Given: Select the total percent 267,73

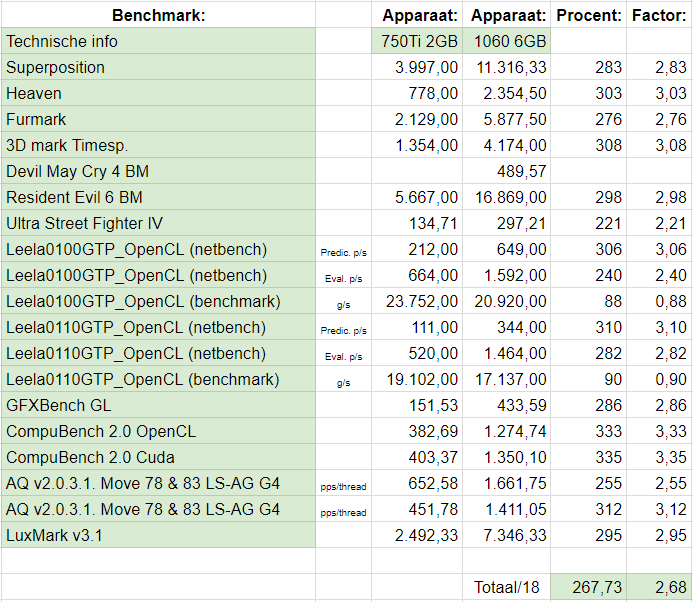Looking at the screenshot, I should click(x=588, y=588).
